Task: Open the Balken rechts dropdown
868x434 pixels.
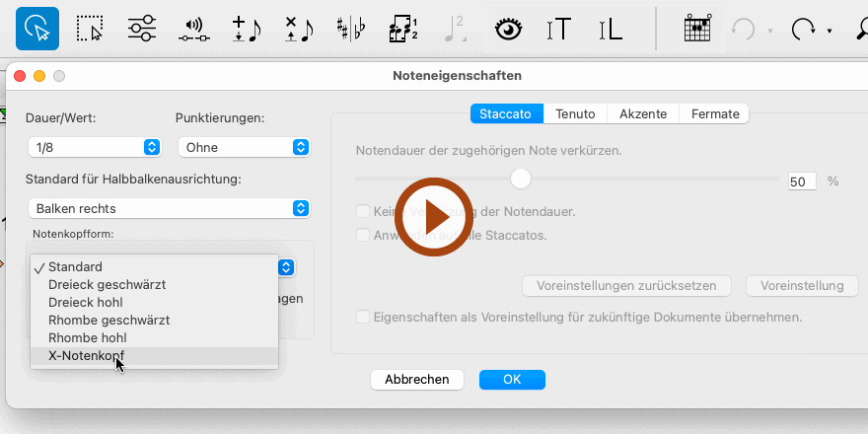Action: pyautogui.click(x=169, y=208)
